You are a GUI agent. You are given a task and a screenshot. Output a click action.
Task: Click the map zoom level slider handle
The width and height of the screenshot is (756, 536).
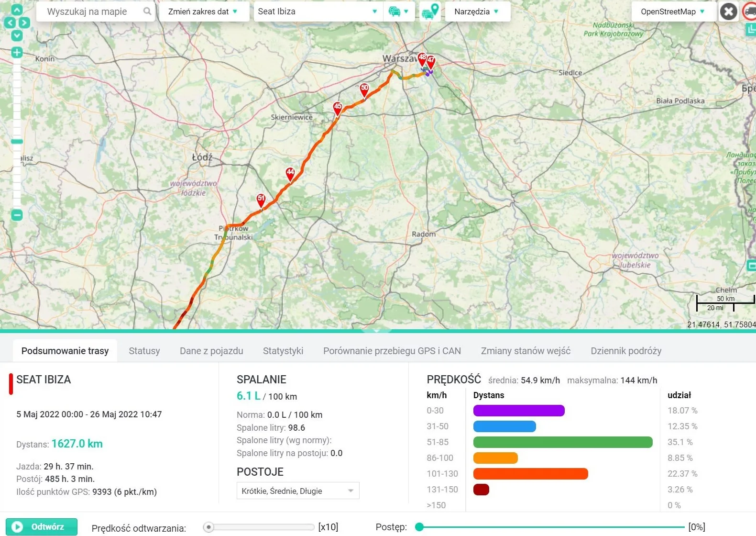pos(17,141)
